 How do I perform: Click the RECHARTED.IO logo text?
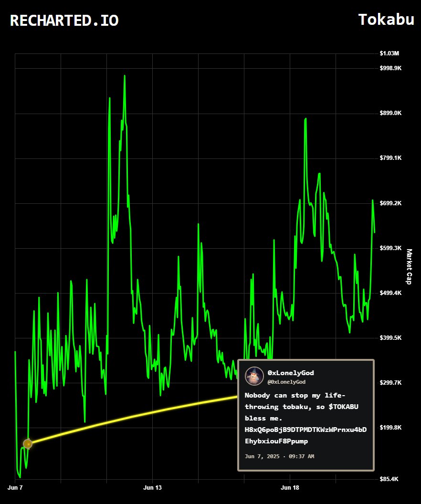coord(64,20)
